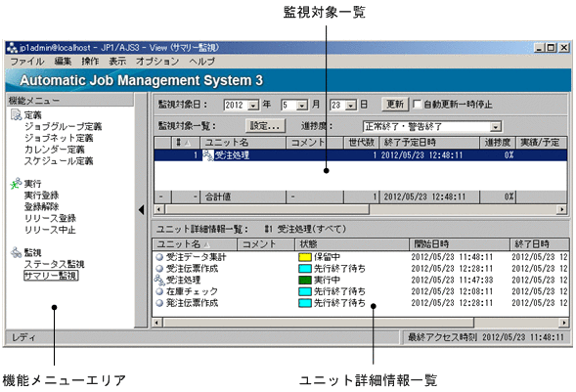Click the 世代数 column header
The height and width of the screenshot is (392, 576).
(362, 143)
